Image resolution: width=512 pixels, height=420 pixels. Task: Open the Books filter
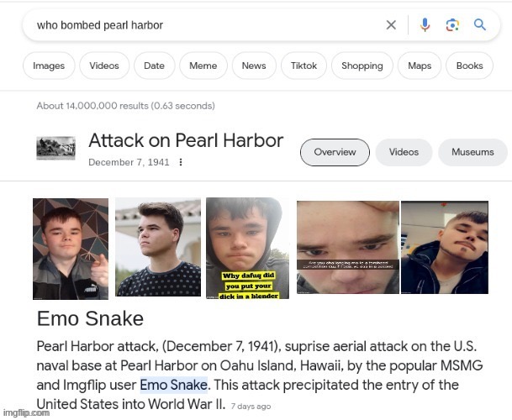(x=470, y=66)
